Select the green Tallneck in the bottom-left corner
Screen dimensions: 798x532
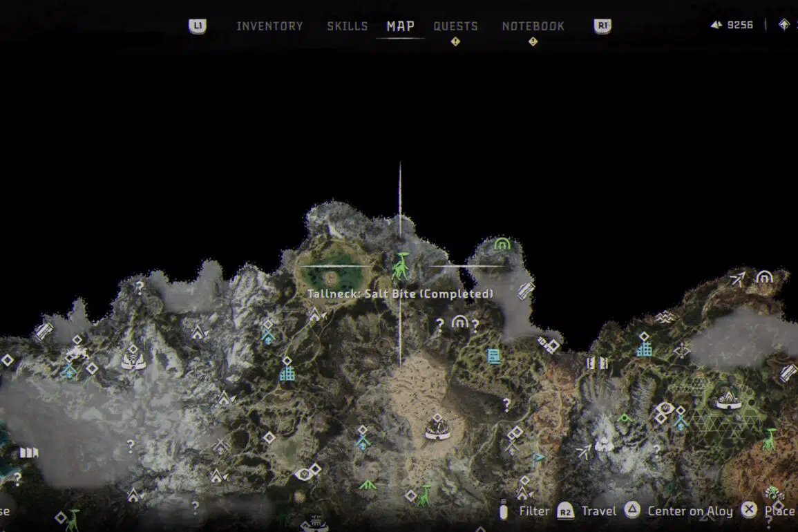tap(74, 520)
